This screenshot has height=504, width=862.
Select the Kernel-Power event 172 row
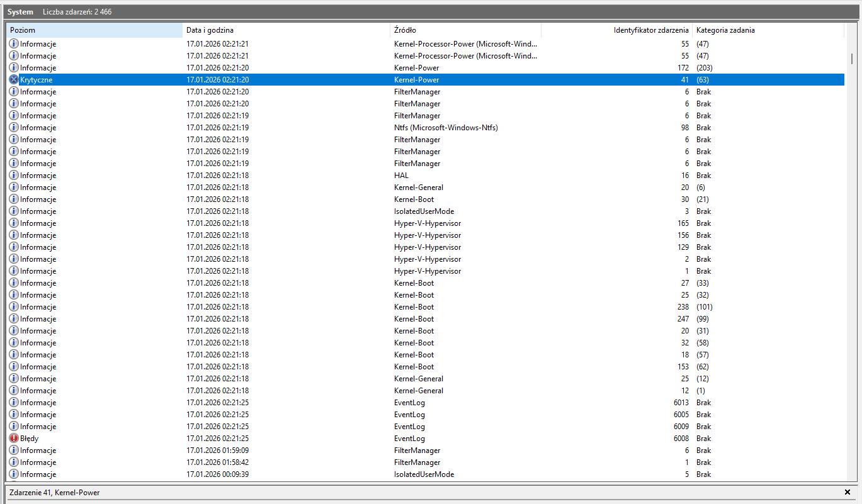[x=416, y=68]
